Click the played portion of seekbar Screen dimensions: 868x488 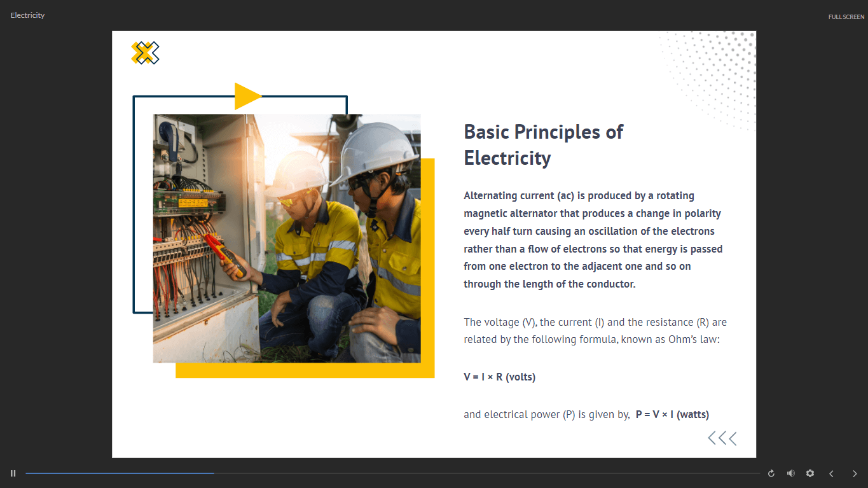pyautogui.click(x=120, y=473)
